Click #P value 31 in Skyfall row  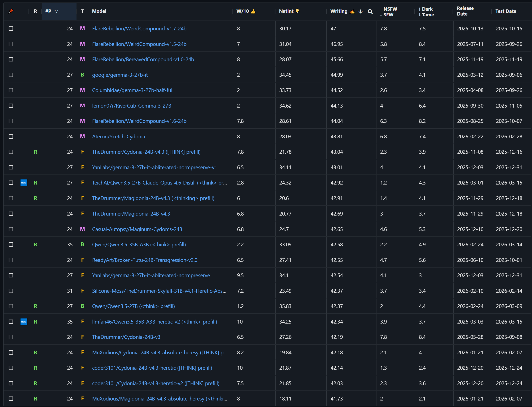click(x=70, y=291)
